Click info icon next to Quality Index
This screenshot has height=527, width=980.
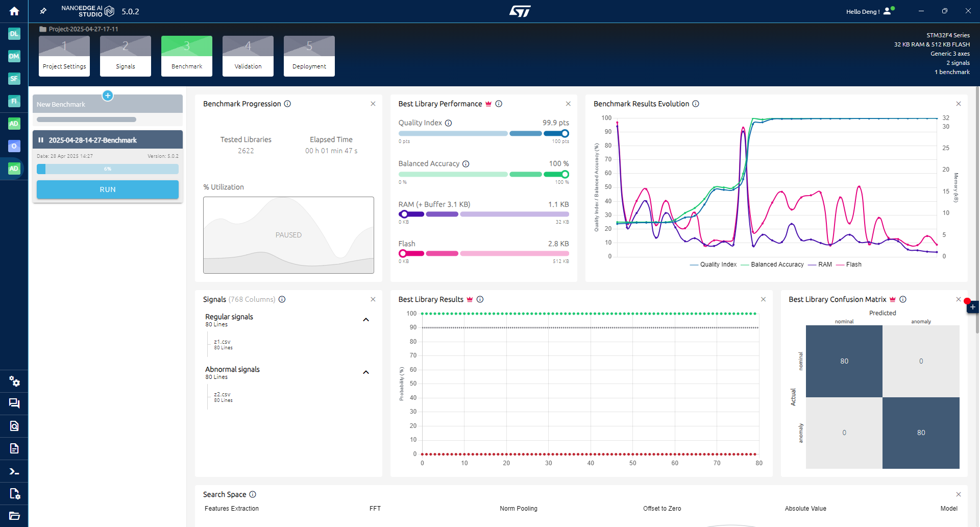coord(448,123)
